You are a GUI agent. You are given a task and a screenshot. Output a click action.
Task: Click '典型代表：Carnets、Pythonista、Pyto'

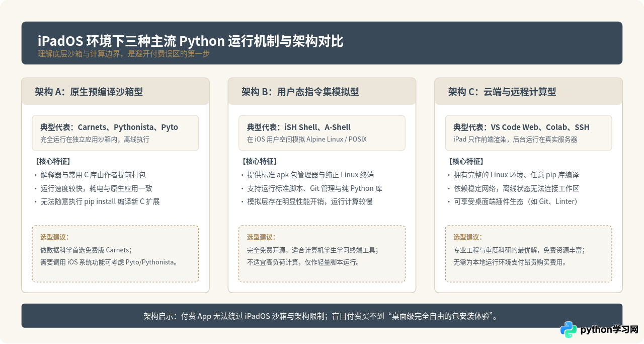[x=109, y=127]
